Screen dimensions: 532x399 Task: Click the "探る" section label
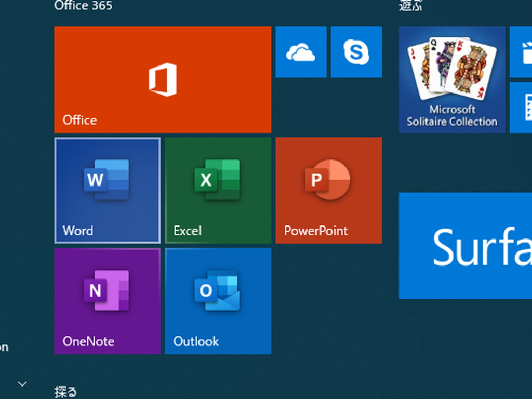[65, 392]
